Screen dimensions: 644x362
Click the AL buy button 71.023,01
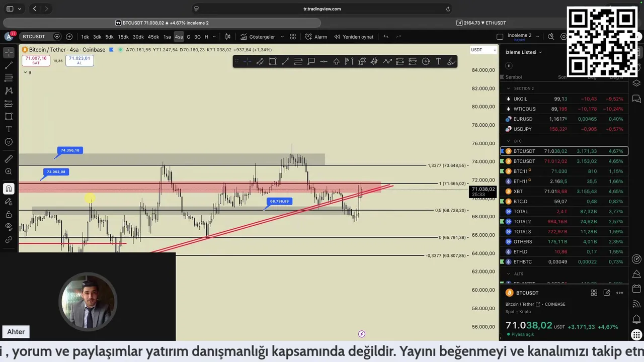[79, 60]
